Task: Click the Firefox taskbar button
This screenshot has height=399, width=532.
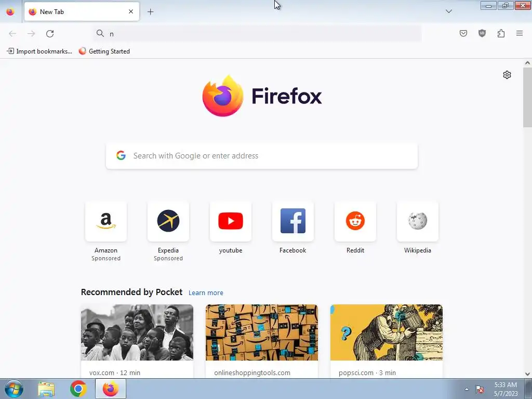Action: point(111,389)
